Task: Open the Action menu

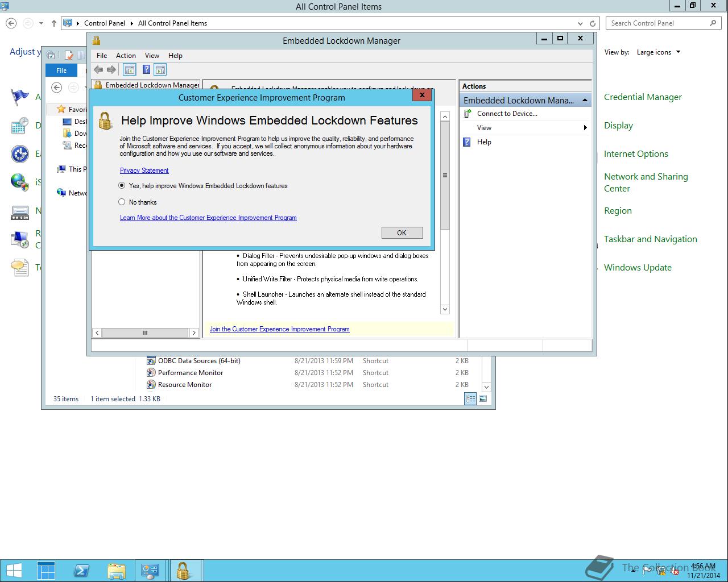Action: (x=126, y=56)
